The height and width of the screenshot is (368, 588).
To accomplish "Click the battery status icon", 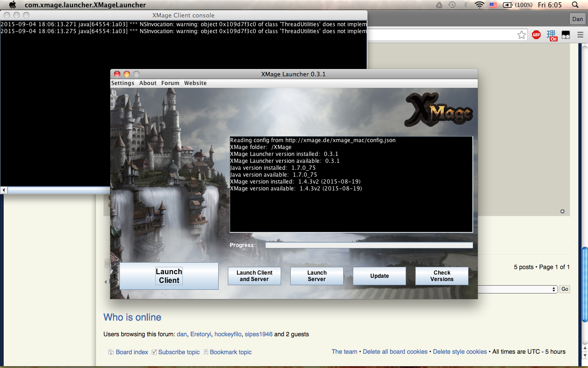I will [508, 5].
